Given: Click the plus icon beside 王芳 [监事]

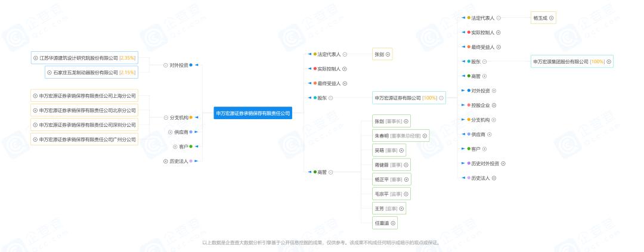Looking at the screenshot, I should point(401,209).
